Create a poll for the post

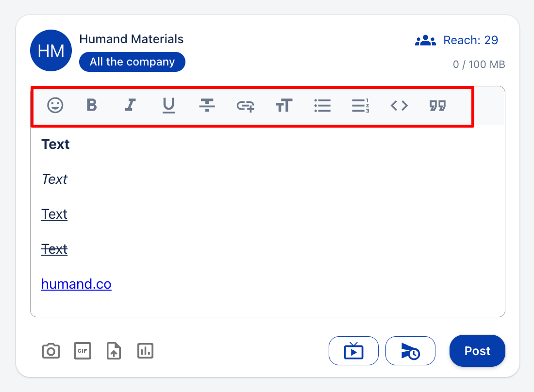pyautogui.click(x=145, y=351)
